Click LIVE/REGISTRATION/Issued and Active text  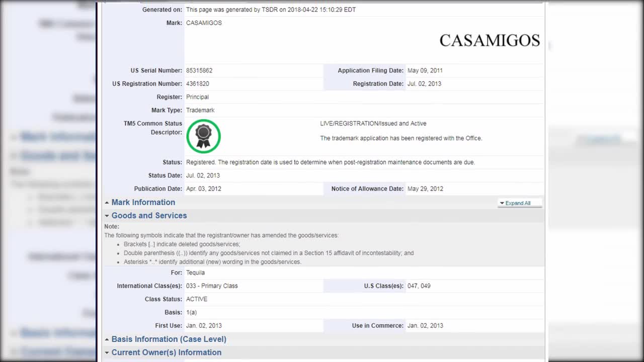(373, 123)
